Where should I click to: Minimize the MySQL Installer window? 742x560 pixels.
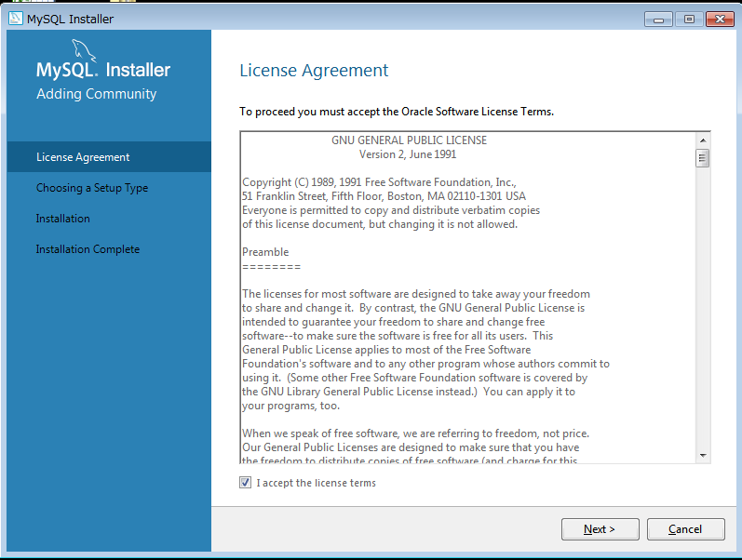pyautogui.click(x=659, y=19)
